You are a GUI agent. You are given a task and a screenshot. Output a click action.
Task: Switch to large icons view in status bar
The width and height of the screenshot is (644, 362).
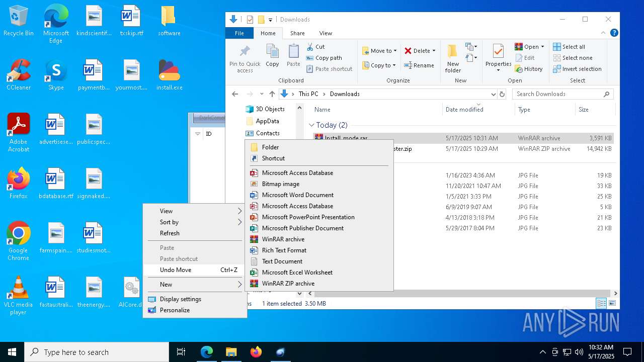pyautogui.click(x=612, y=303)
